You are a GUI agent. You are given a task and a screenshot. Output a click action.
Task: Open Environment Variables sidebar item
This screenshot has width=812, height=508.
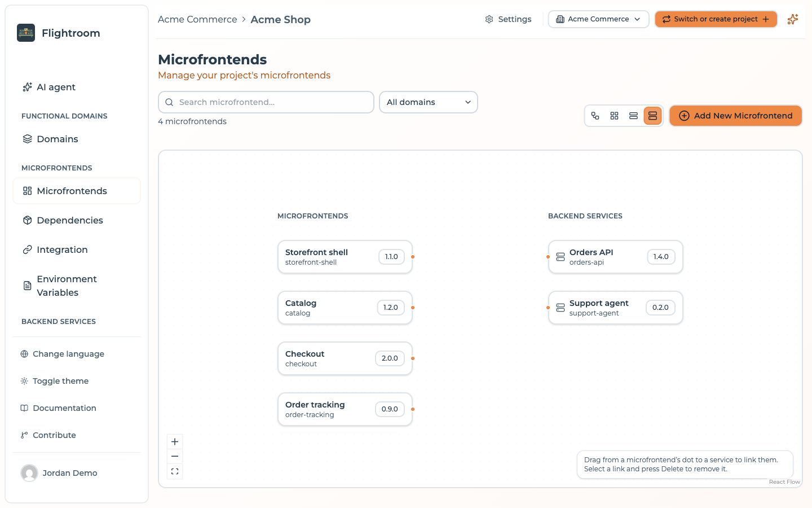pyautogui.click(x=77, y=286)
